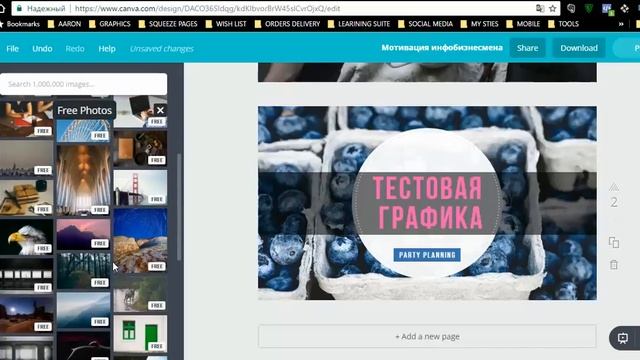Select the ferris wheel photo thumbnail

83,131
